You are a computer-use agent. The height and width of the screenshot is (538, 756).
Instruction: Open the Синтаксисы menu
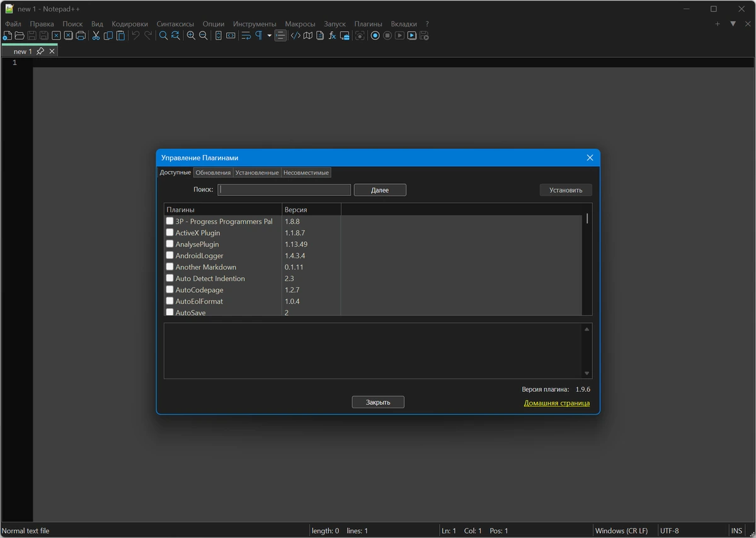pos(175,24)
